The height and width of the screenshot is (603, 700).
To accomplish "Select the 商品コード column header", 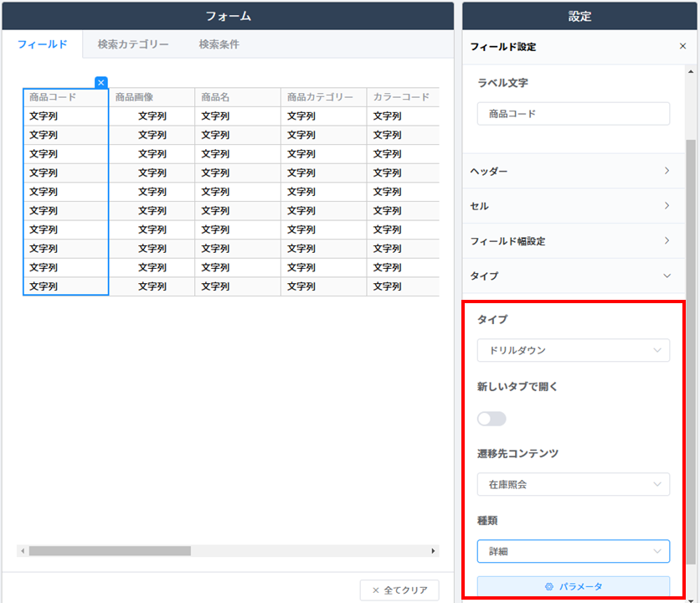I will 65,97.
